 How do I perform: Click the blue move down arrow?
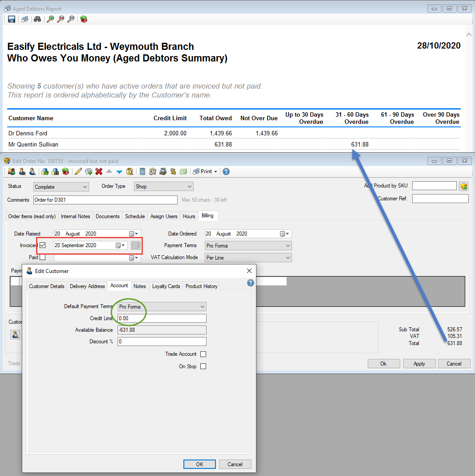click(119, 171)
